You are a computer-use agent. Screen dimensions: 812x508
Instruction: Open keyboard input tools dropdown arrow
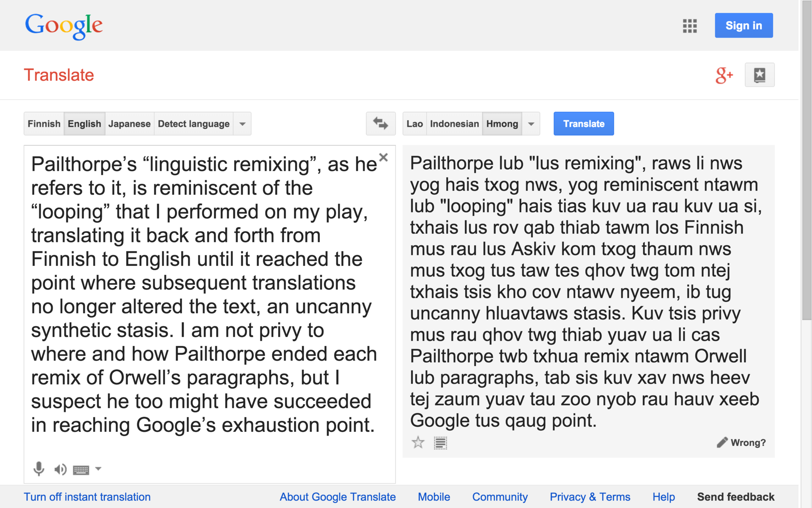tap(98, 469)
